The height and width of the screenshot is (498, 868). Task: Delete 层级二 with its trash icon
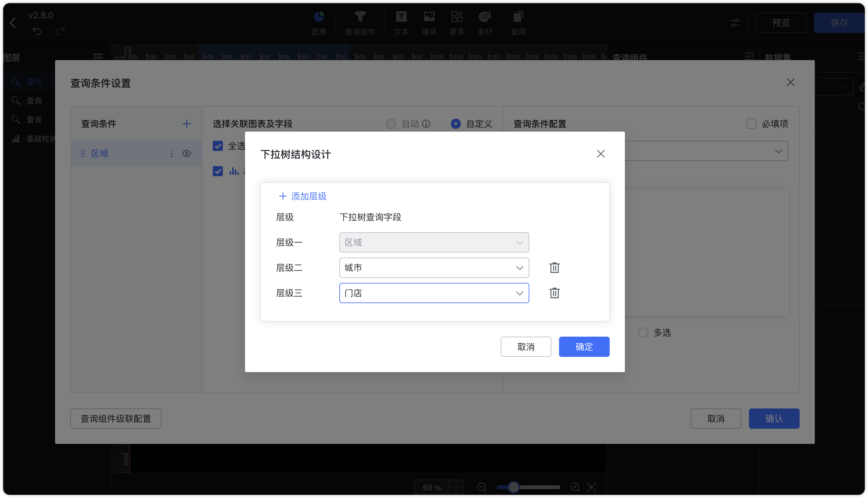[555, 268]
